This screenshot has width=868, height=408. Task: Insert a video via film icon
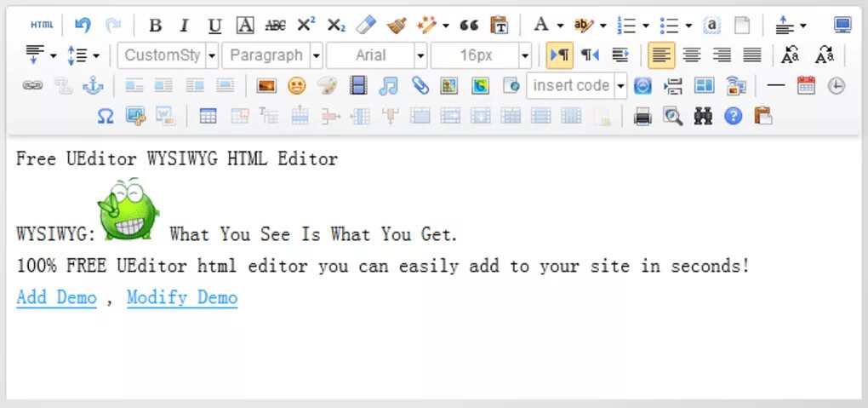point(358,85)
